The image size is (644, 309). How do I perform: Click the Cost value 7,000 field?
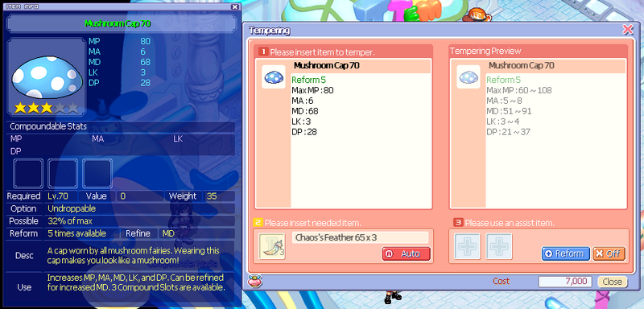point(565,282)
